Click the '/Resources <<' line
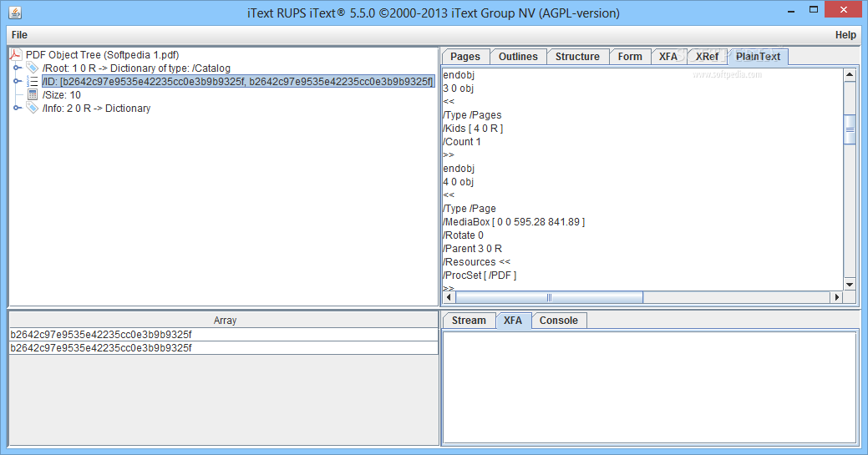868x455 pixels. pyautogui.click(x=477, y=261)
